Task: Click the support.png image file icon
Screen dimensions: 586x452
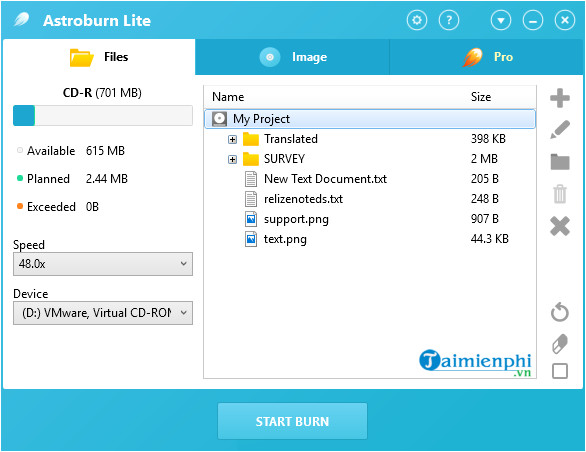Action: click(251, 219)
